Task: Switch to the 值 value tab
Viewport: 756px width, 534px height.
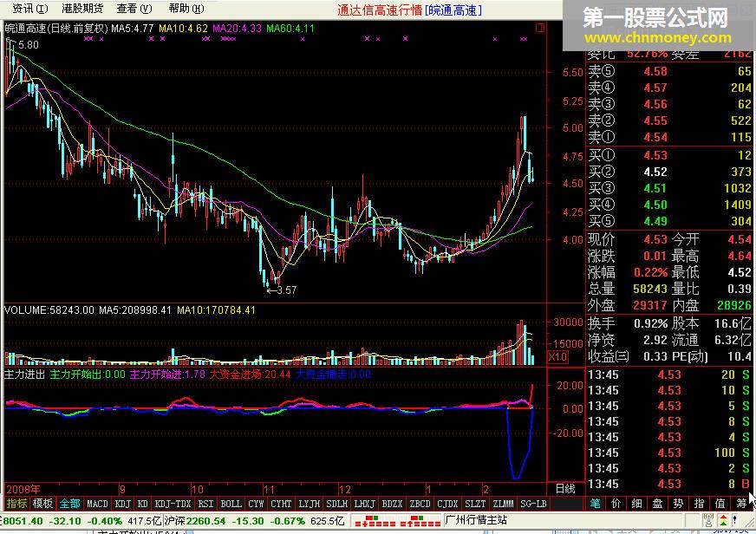Action: tap(720, 504)
